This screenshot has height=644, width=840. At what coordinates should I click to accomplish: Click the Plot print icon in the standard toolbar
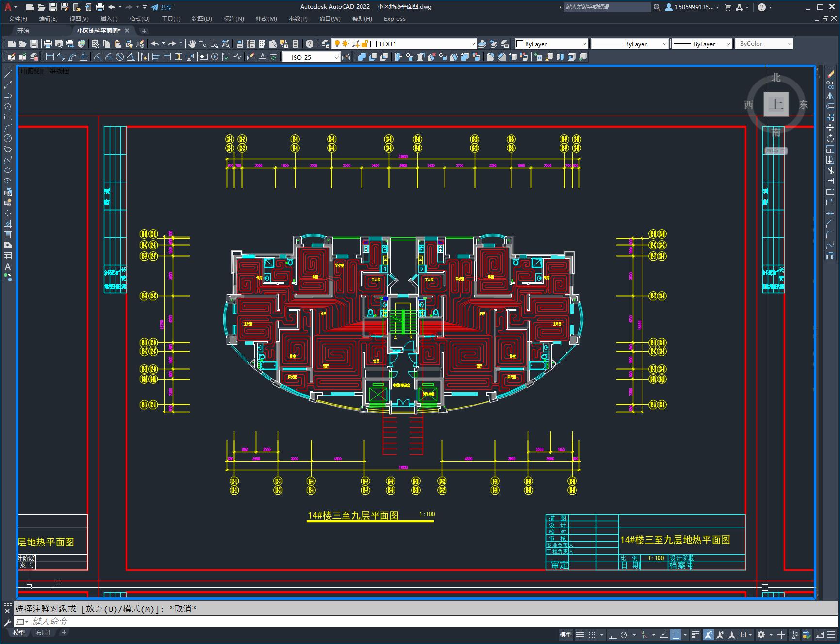(48, 44)
